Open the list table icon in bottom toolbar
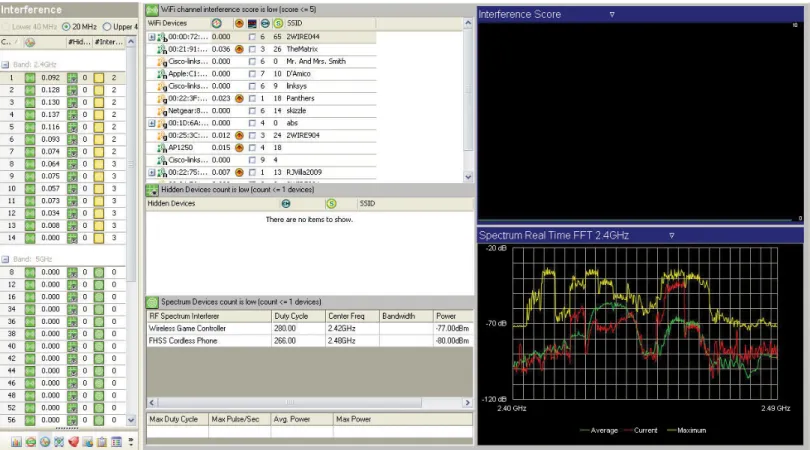 tap(116, 442)
